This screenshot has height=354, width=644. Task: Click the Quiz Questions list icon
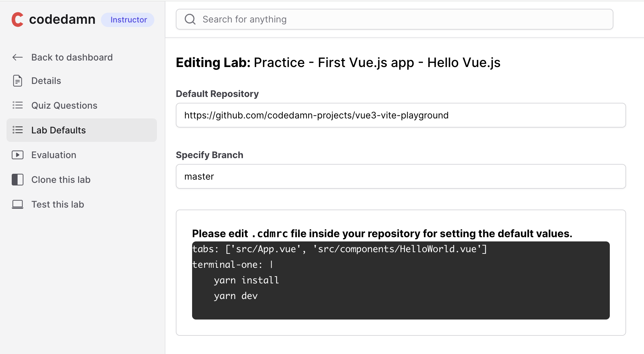pos(18,105)
